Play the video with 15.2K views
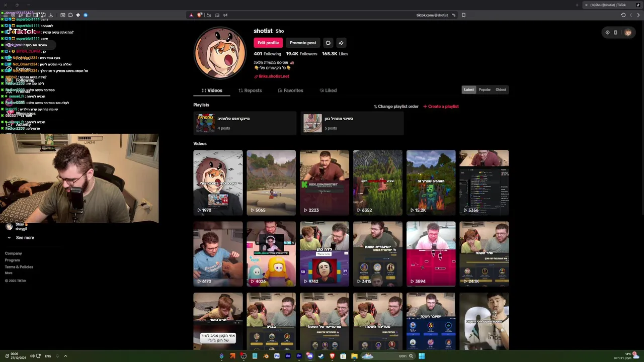644x362 pixels. pyautogui.click(x=431, y=183)
